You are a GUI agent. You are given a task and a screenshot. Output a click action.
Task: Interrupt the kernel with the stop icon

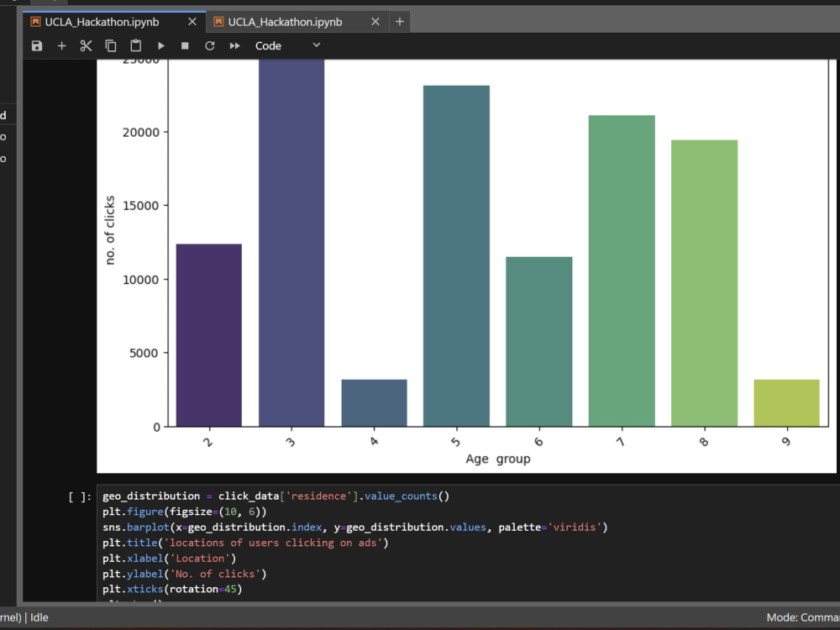(x=185, y=46)
